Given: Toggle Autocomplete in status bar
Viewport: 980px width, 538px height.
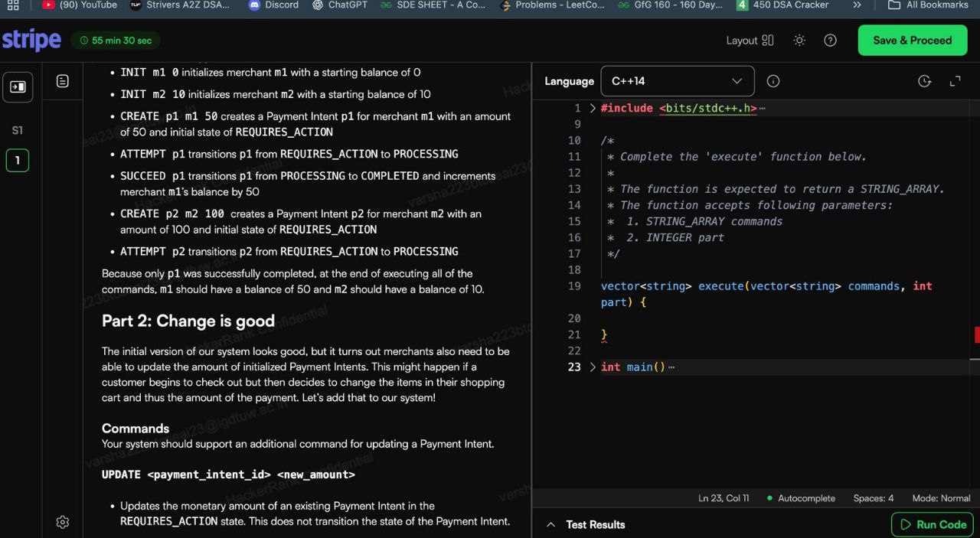Looking at the screenshot, I should coord(800,498).
